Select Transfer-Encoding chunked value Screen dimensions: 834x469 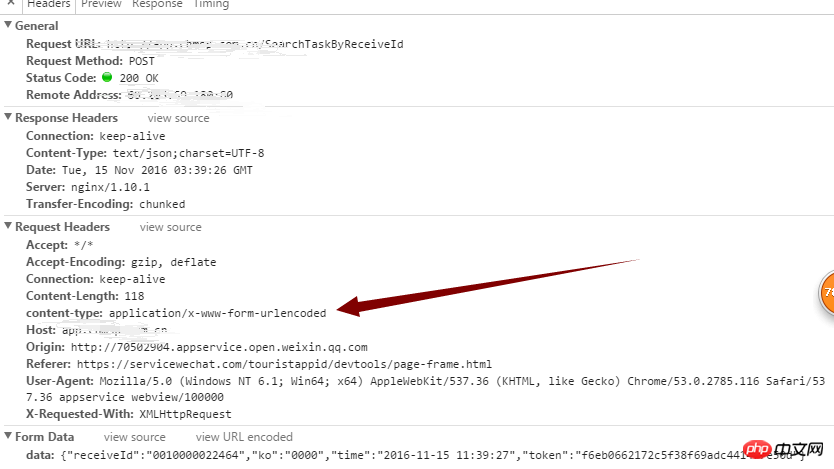pyautogui.click(x=162, y=204)
